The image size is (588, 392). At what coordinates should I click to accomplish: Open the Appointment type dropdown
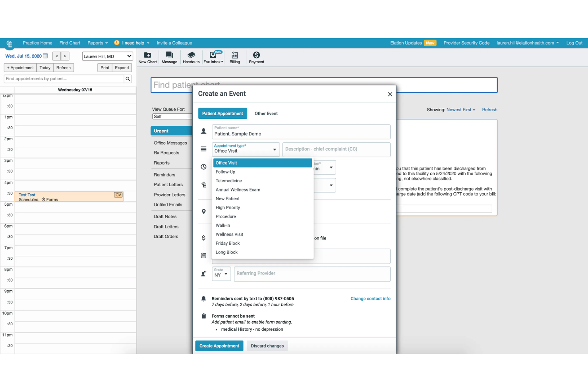point(246,149)
